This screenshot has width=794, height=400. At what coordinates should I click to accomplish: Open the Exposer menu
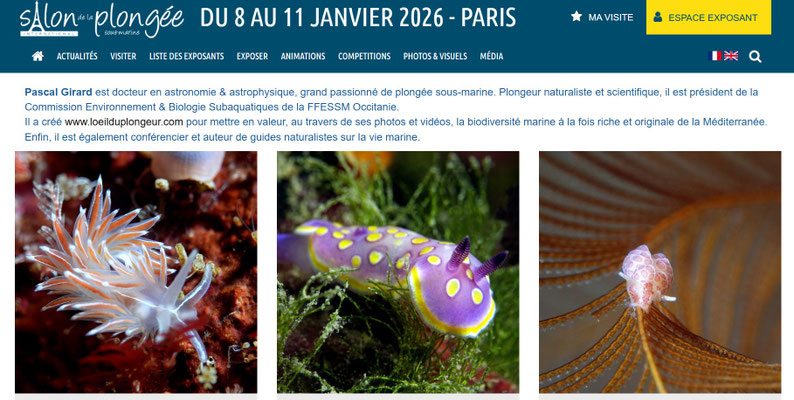[252, 56]
